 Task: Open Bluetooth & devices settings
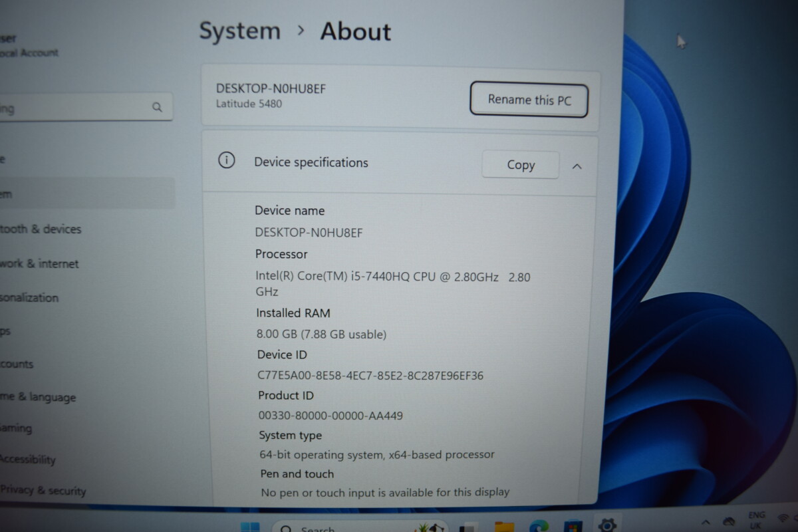pyautogui.click(x=41, y=229)
